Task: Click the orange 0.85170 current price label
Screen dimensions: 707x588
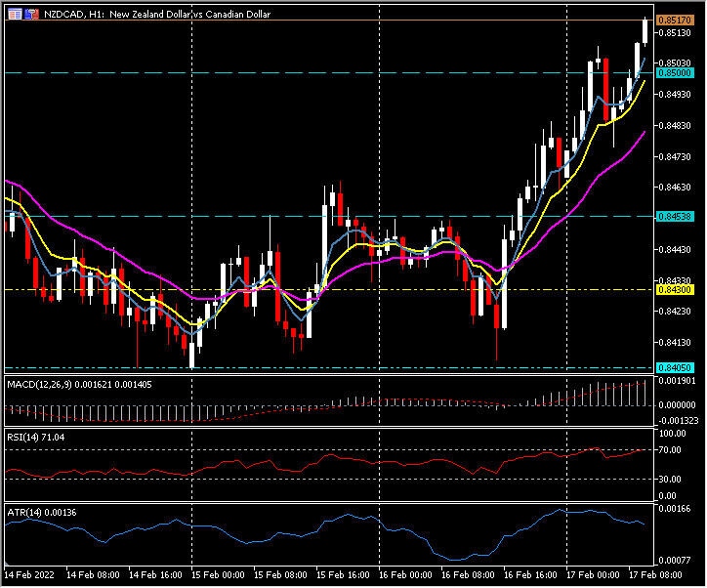Action: (x=675, y=20)
